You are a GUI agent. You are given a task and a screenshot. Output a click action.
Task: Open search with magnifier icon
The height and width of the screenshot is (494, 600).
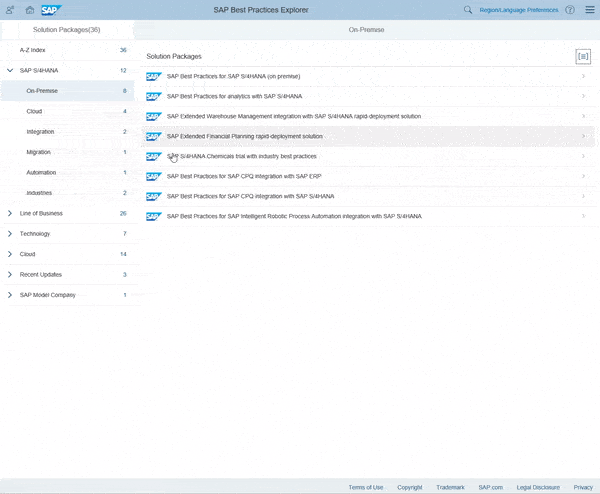(x=468, y=10)
